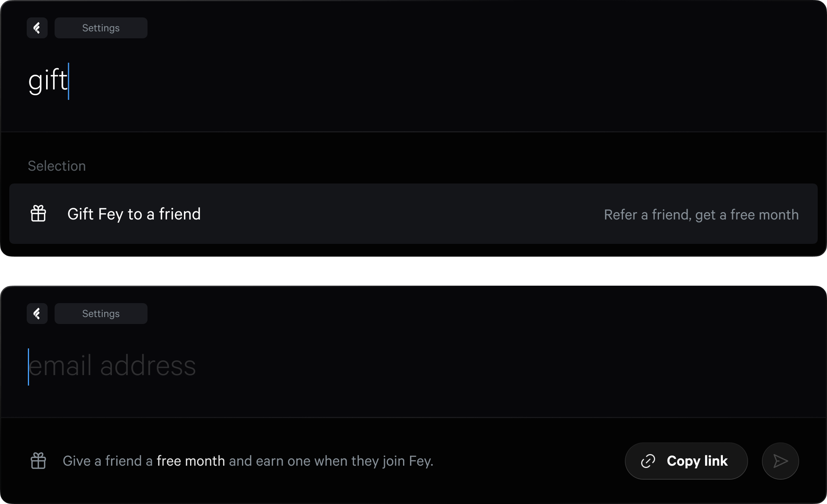
Task: Click the chain link icon in Copy link
Action: coord(648,461)
